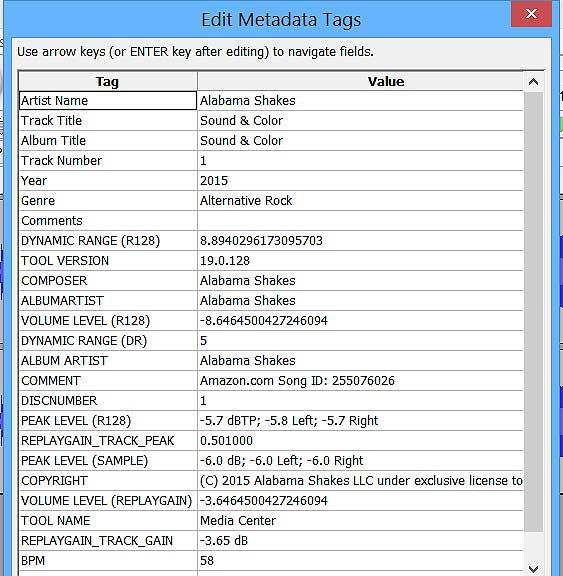This screenshot has width=563, height=576.
Task: Select the VOLUME LEVEL (R128) tag cell
Action: click(108, 321)
